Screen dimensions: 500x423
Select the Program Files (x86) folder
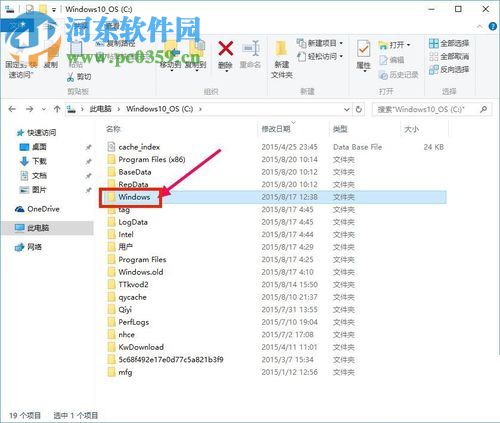point(146,159)
